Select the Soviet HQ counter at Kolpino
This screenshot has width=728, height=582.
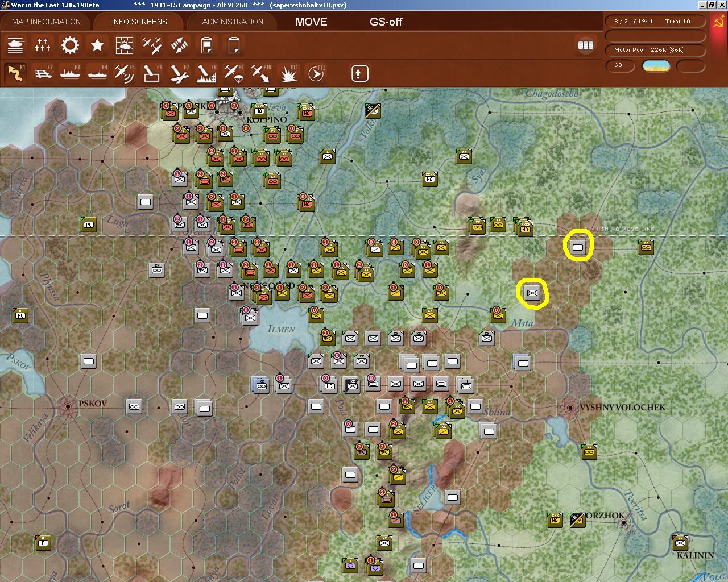[x=259, y=110]
